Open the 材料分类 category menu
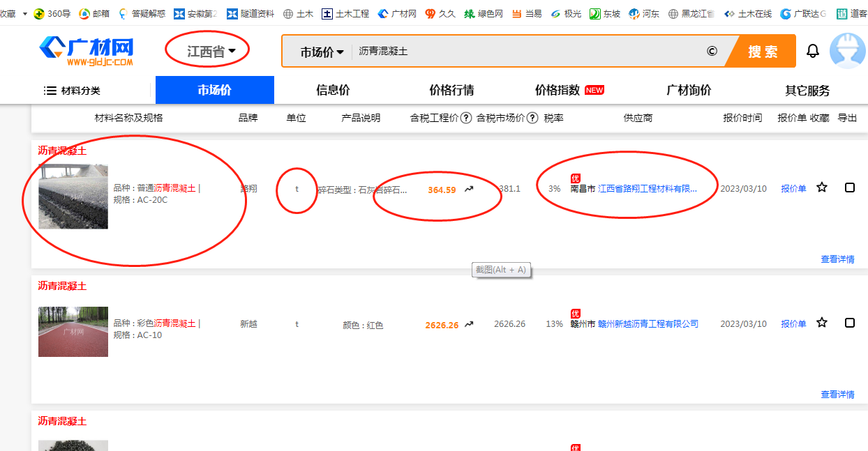This screenshot has width=868, height=451. tap(72, 91)
